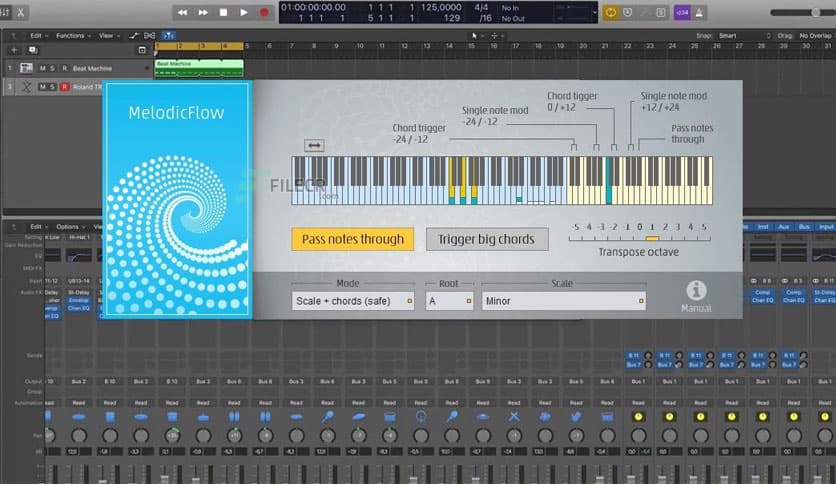The width and height of the screenshot is (836, 484).
Task: Open the marquee crosshair tool menu
Action: pos(496,36)
